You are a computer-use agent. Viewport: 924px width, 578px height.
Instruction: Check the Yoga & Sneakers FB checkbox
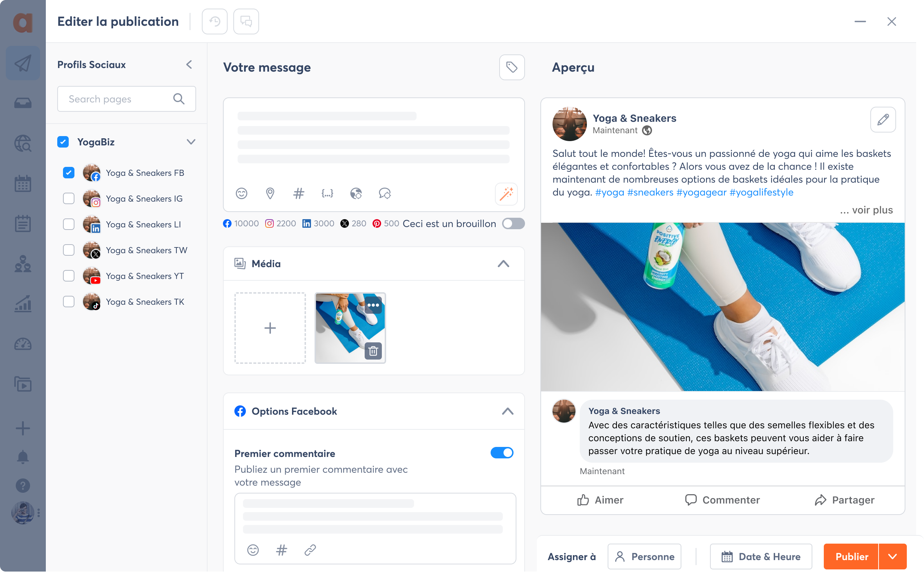click(69, 173)
